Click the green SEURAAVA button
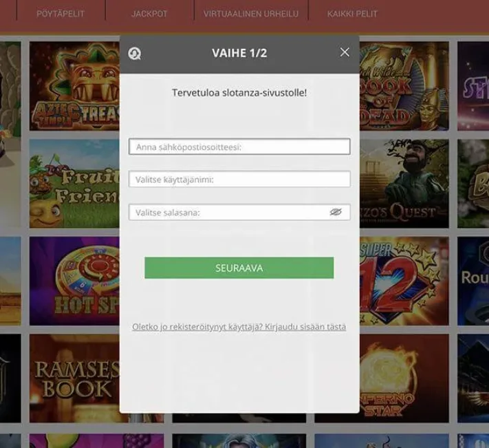 (x=239, y=268)
